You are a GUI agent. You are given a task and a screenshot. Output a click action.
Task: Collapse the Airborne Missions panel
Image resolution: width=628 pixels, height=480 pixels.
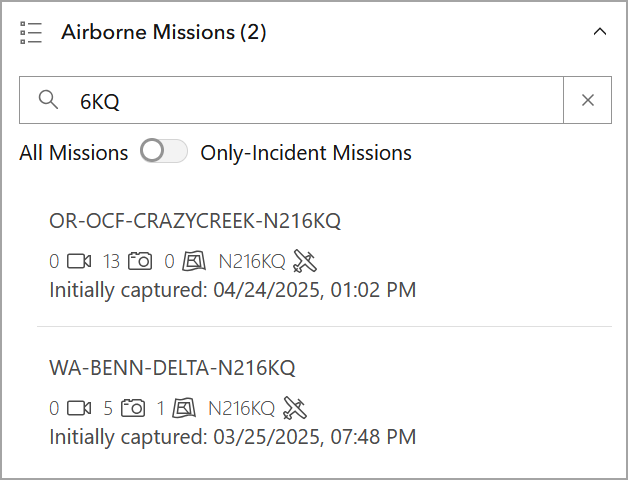(599, 32)
